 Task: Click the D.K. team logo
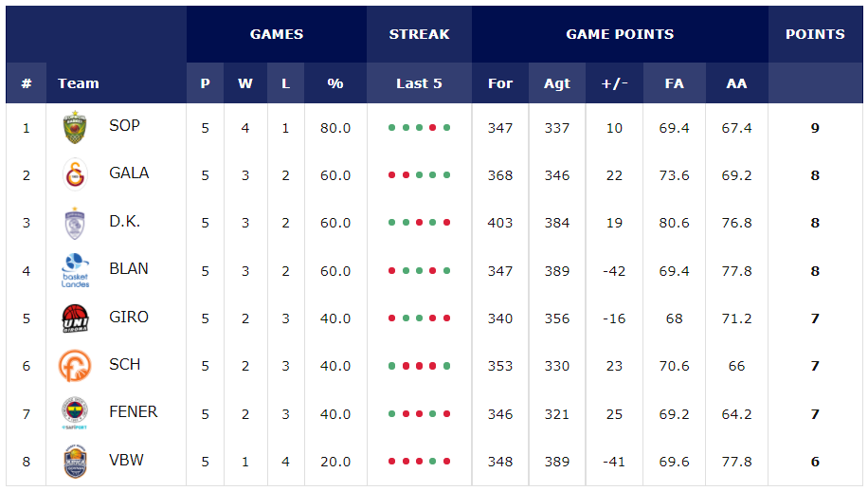(75, 223)
